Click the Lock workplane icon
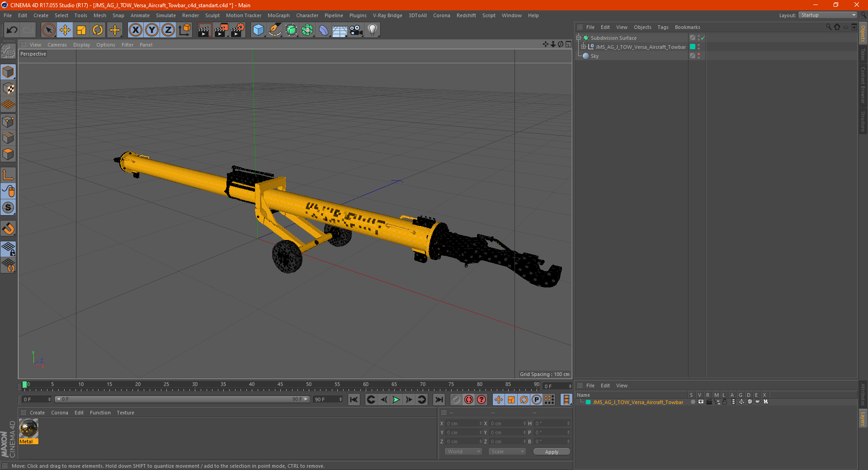868x470 pixels. coord(8,249)
